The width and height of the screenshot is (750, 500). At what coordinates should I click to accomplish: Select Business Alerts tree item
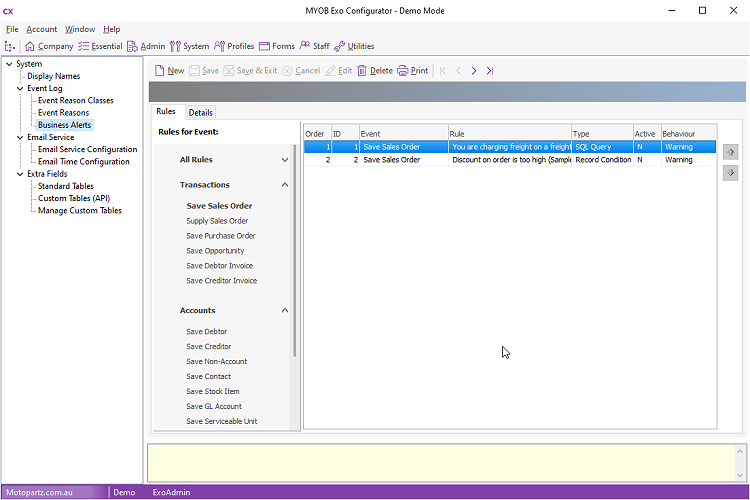coord(65,125)
